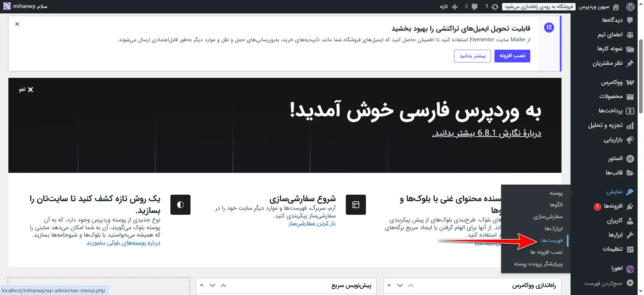Image resolution: width=644 pixels, height=295 pixels.
Task: Click the پرداخت‌ها dollar icon
Action: pos(630,111)
